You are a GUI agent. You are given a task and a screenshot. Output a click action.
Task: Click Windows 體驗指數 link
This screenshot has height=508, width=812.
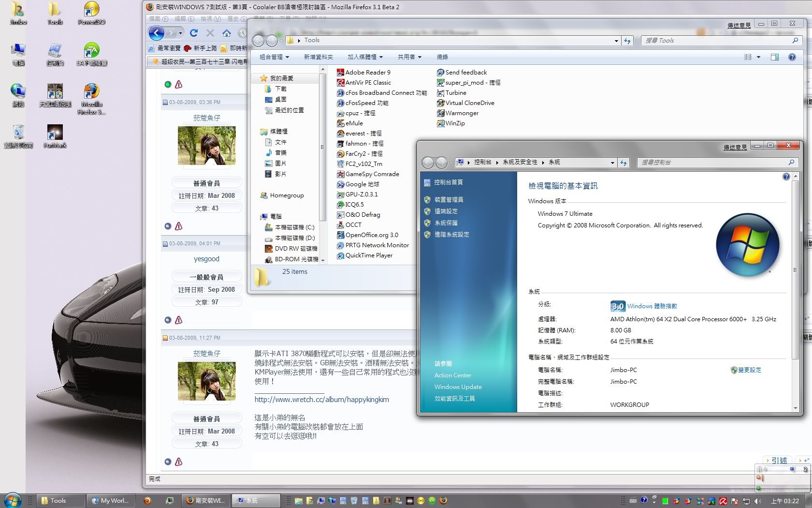tap(652, 306)
